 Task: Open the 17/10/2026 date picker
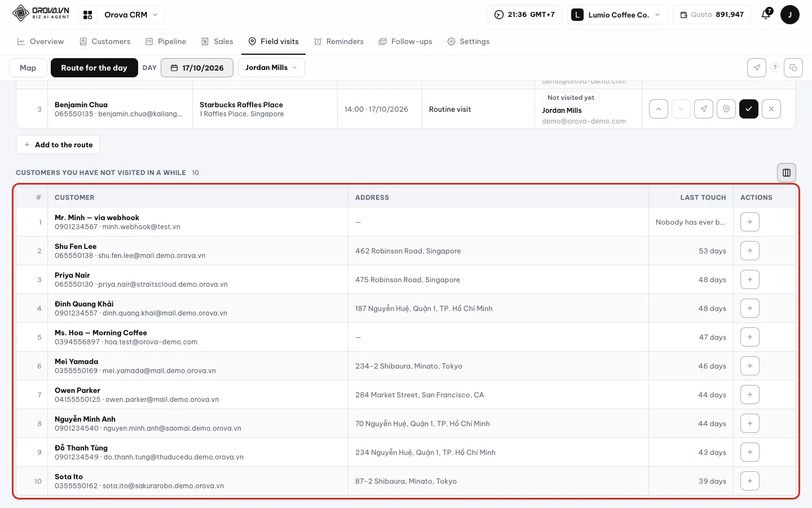[x=197, y=68]
